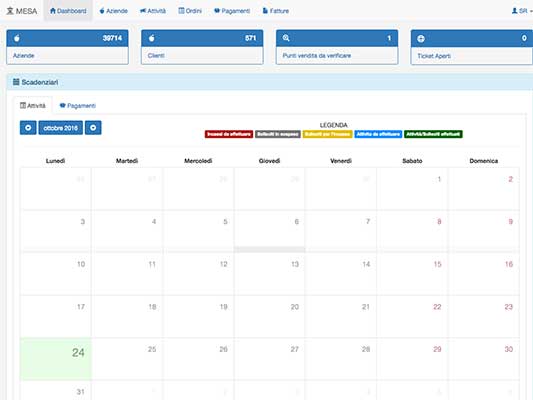Select day 16 in the calendar
This screenshot has height=400, width=533.
point(509,264)
